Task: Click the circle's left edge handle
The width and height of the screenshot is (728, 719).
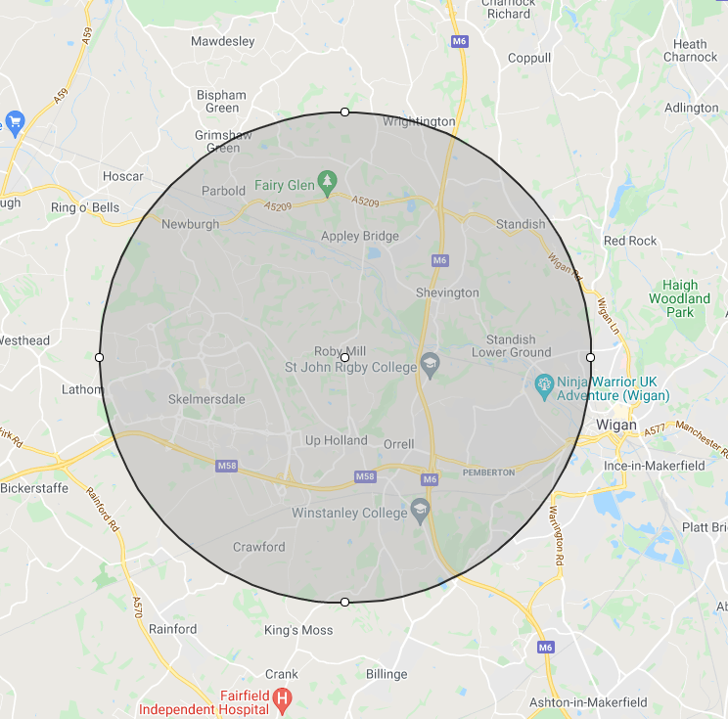Action: point(99,357)
